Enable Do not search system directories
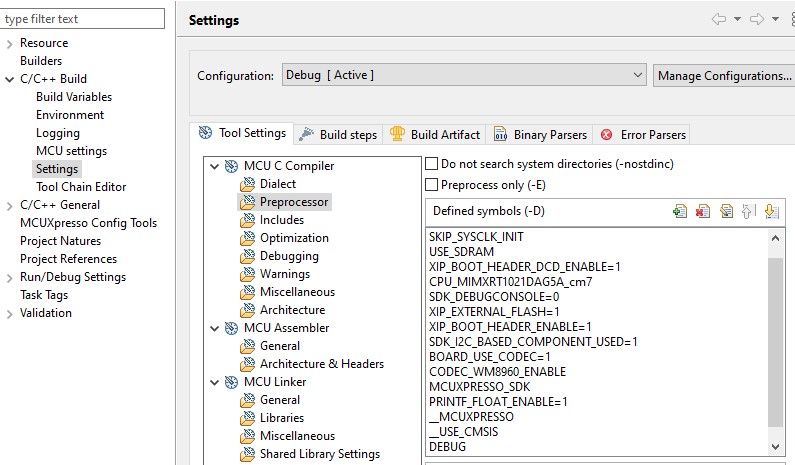 (432, 163)
